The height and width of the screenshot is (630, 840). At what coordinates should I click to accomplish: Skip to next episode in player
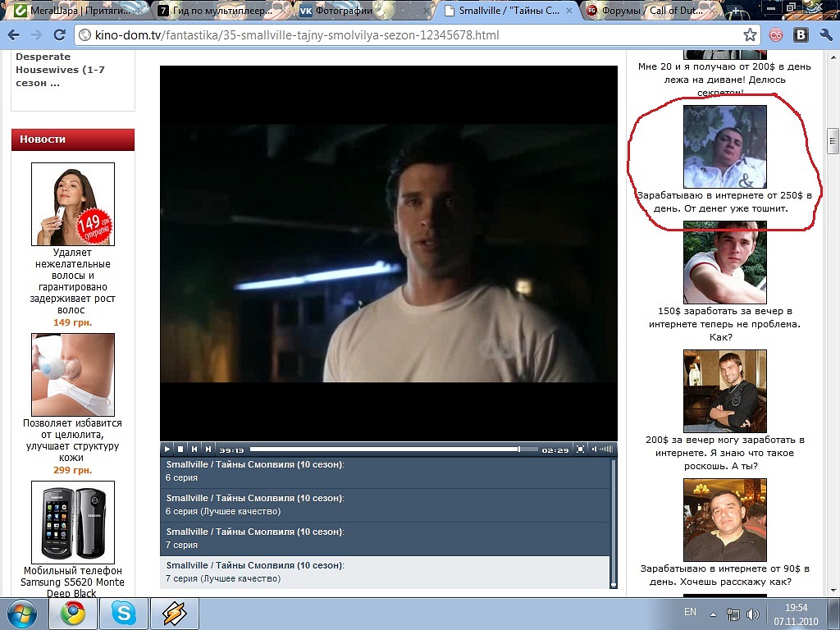[x=208, y=450]
